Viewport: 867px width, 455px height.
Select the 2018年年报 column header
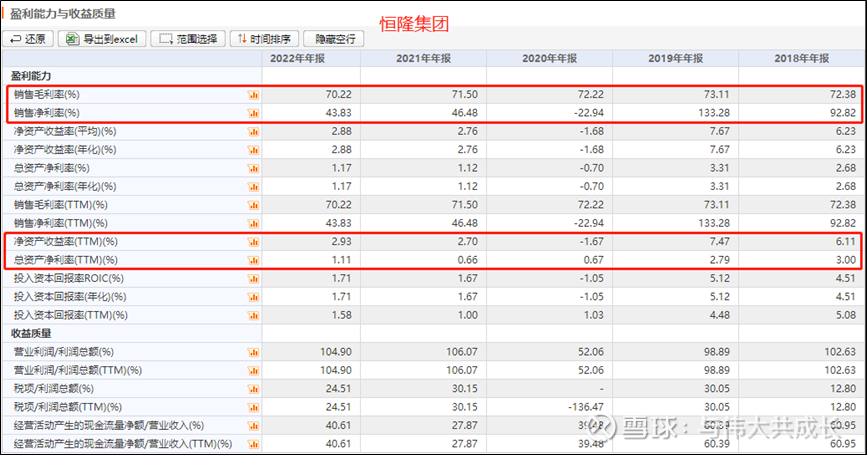801,58
